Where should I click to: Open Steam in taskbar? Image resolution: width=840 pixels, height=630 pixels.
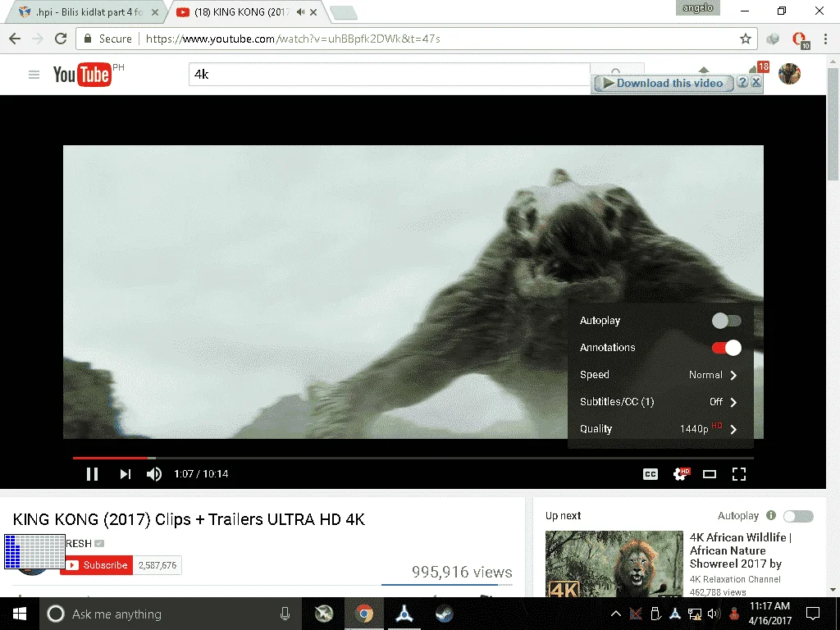pyautogui.click(x=444, y=614)
